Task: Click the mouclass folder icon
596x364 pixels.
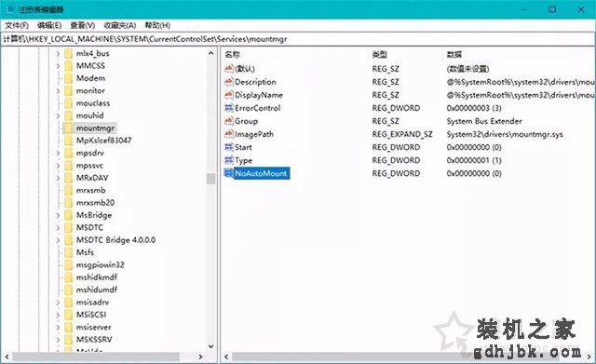Action: pos(68,103)
